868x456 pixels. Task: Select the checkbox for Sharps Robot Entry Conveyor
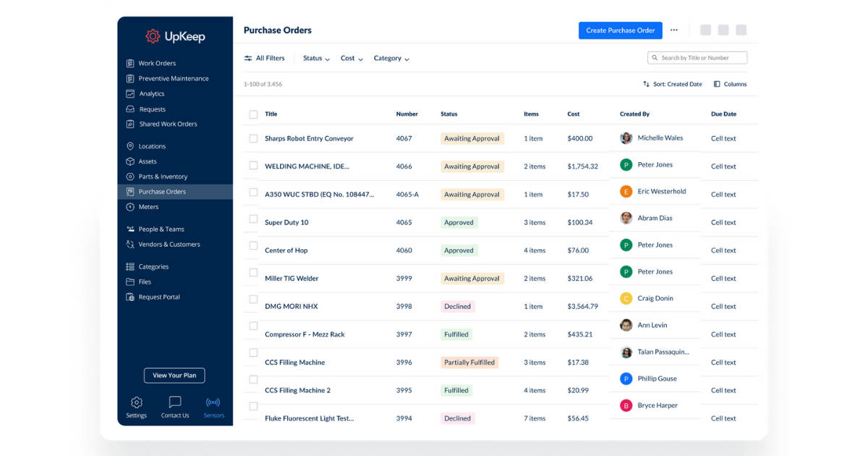tap(253, 138)
